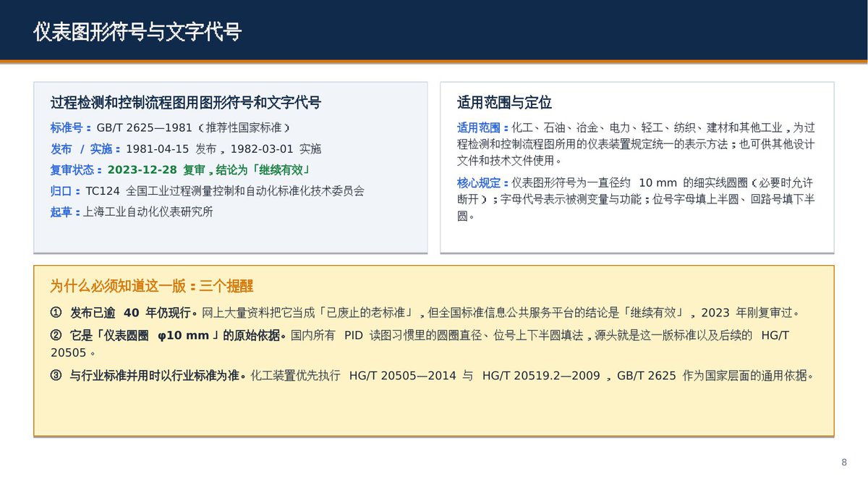Click the 标准号 label
Viewport: 868px width, 488px height.
pyautogui.click(x=69, y=128)
